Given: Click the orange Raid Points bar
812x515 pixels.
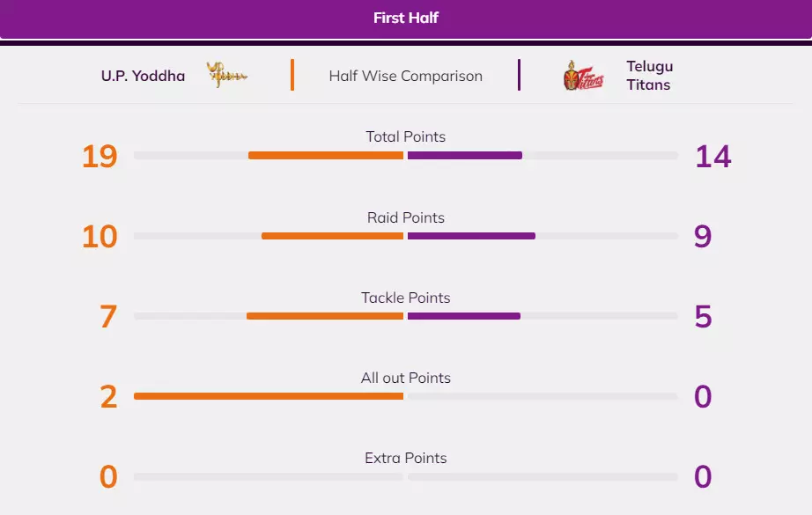Looking at the screenshot, I should (332, 236).
